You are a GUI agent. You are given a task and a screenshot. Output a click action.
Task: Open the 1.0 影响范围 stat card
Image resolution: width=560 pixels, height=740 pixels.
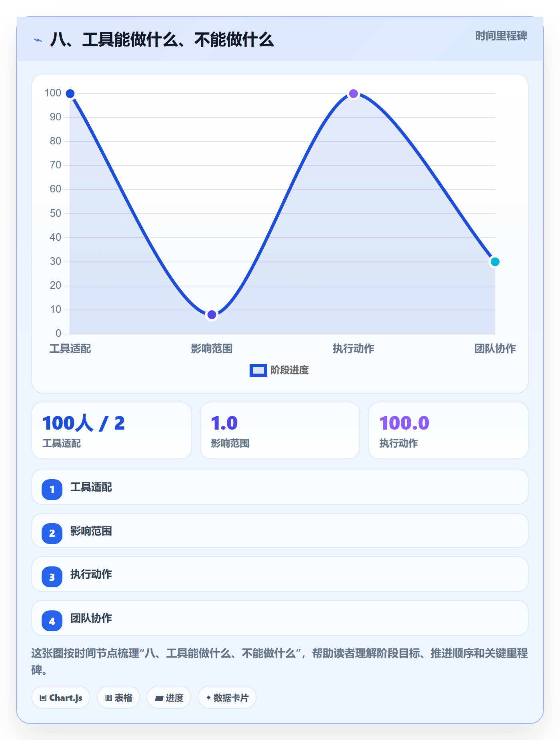pos(280,430)
